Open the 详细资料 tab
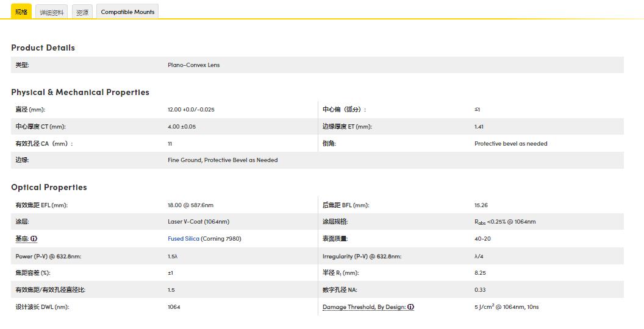Screen dimensions: 644x329 pos(52,12)
